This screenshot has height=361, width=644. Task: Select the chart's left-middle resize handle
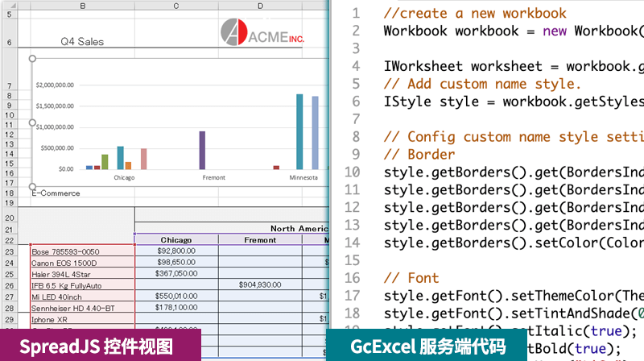pyautogui.click(x=32, y=122)
